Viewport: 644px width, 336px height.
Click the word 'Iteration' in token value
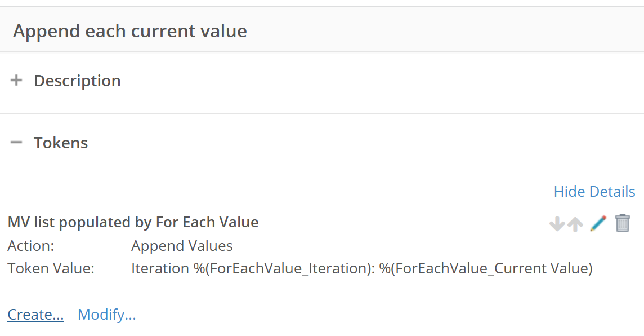coord(160,268)
